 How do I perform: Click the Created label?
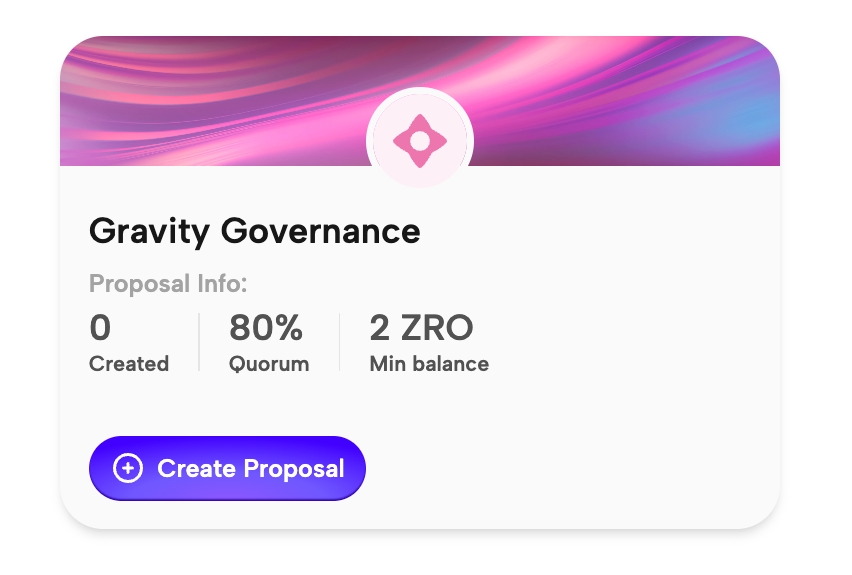coord(129,364)
